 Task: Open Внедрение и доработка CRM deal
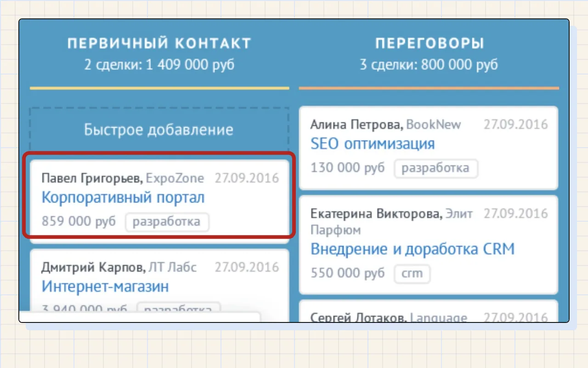(413, 249)
